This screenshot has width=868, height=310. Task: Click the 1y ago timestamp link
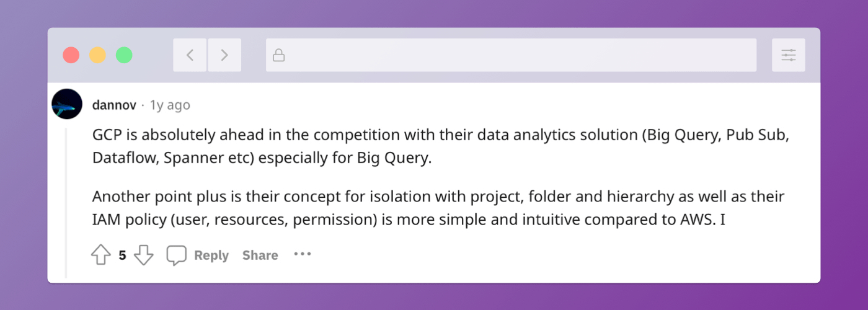coord(170,105)
